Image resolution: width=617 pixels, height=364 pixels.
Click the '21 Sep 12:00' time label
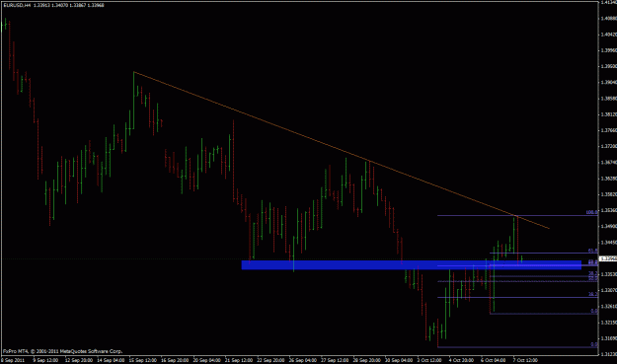point(239,360)
